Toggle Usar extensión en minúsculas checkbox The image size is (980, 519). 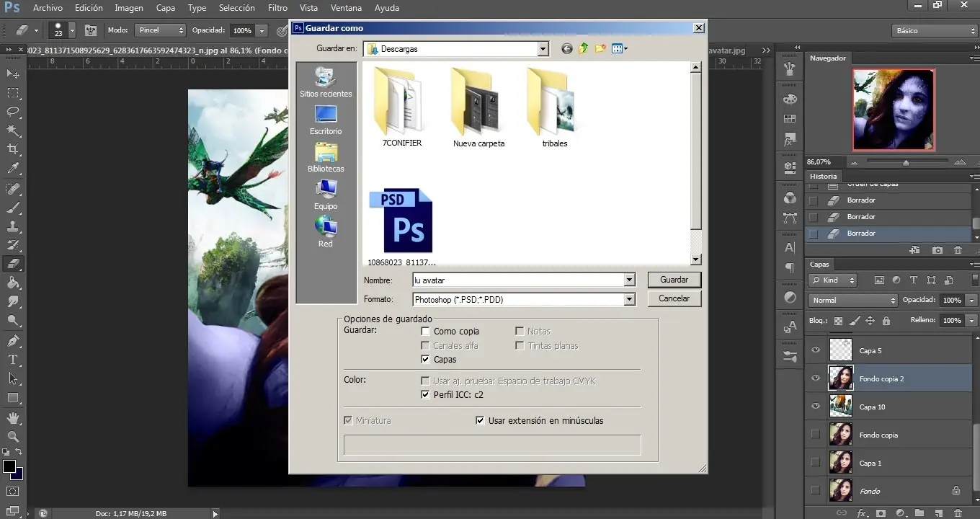[x=480, y=421]
